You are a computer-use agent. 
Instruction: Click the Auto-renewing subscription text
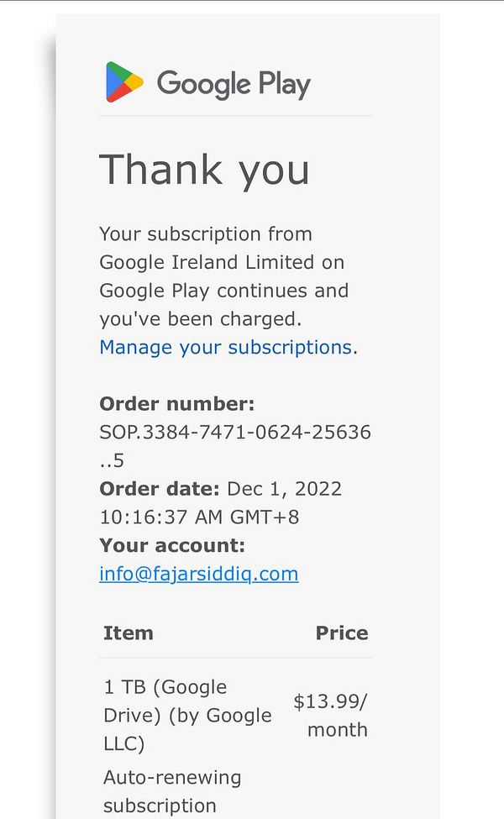pos(172,791)
